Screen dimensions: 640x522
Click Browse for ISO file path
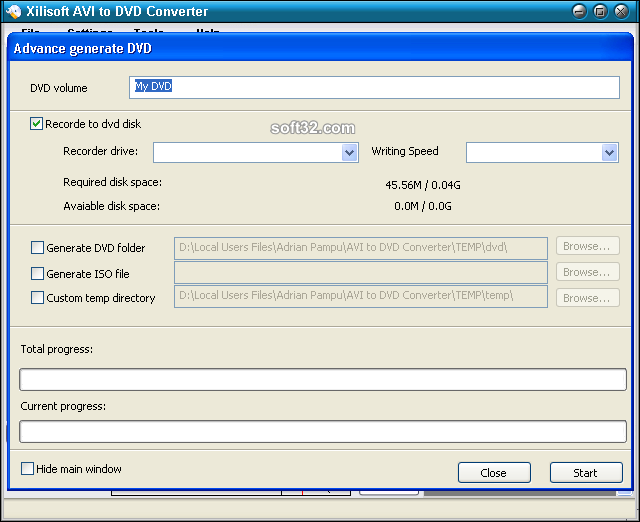588,272
